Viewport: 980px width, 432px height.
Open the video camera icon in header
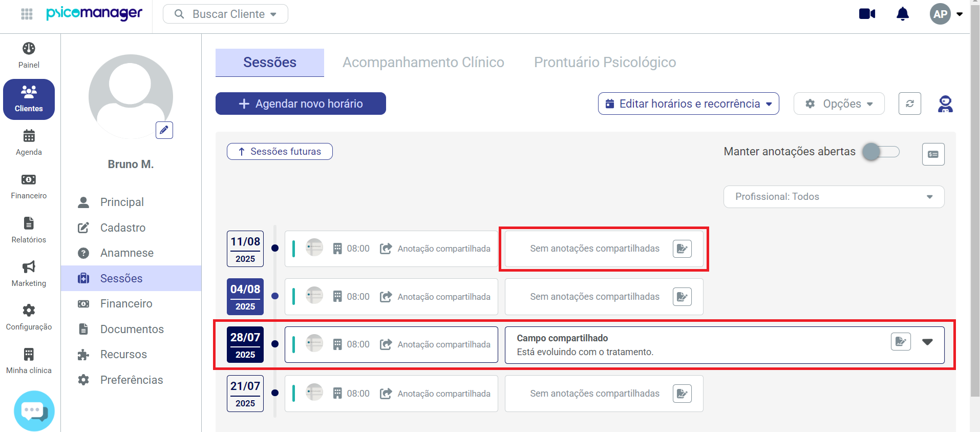[867, 14]
